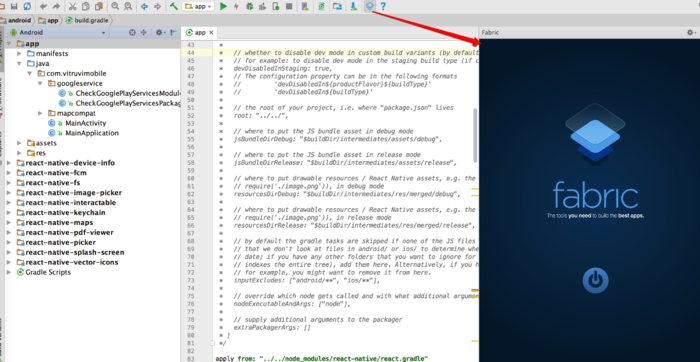
Task: Open help with question mark icon
Action: pos(383,6)
